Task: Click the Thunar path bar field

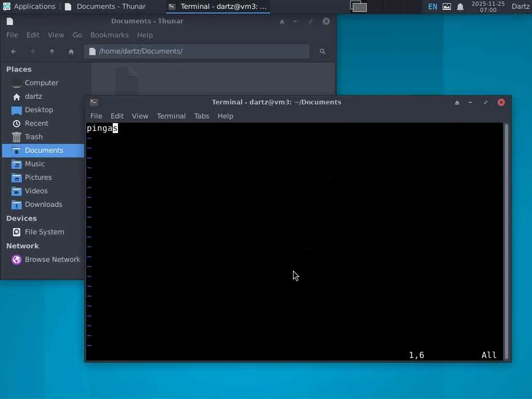Action: click(x=197, y=51)
